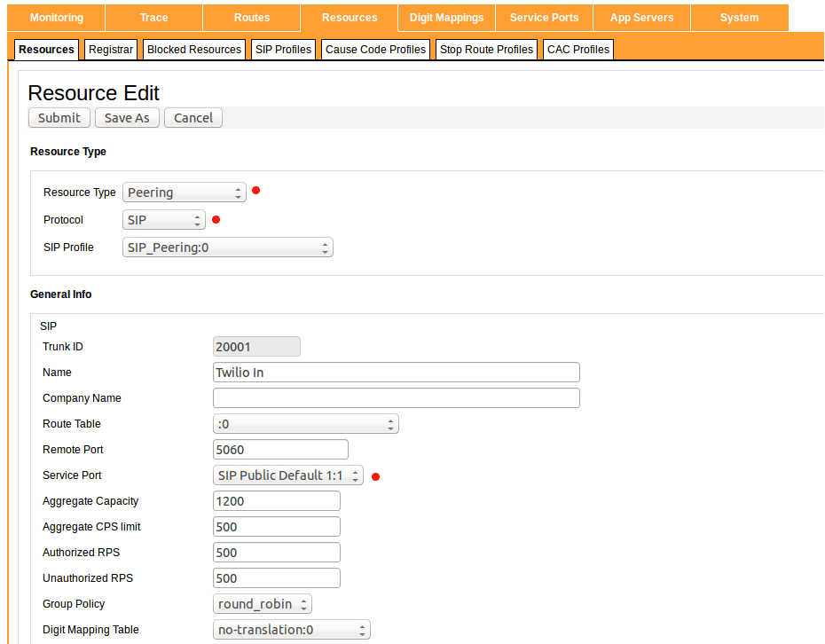View Cause Code Profiles

[375, 50]
